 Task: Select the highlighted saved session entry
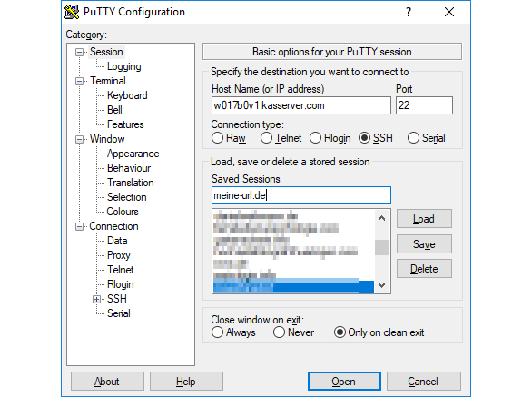tap(293, 286)
